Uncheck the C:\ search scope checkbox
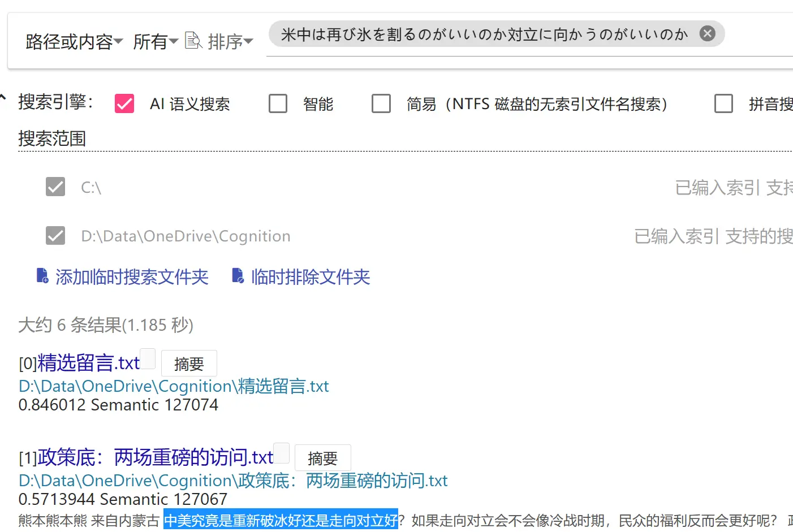Screen dimensions: 793x532 coord(55,187)
